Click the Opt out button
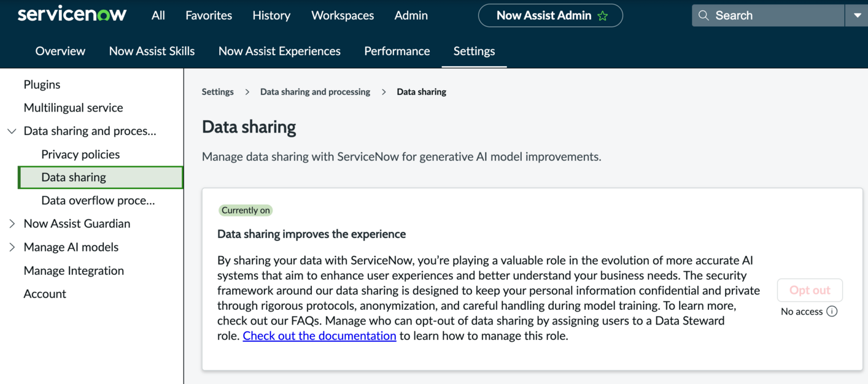Image resolution: width=868 pixels, height=384 pixels. [x=810, y=290]
